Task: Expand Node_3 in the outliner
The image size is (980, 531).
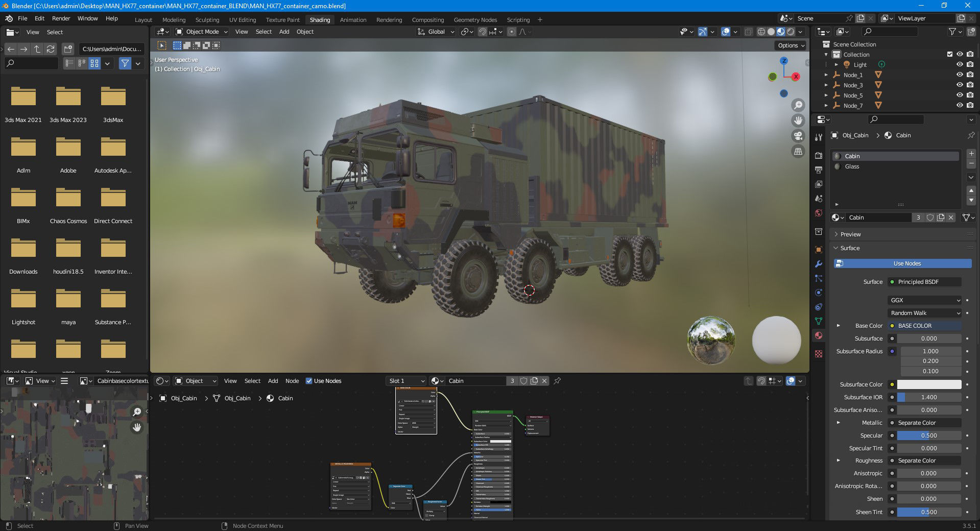Action: (826, 85)
